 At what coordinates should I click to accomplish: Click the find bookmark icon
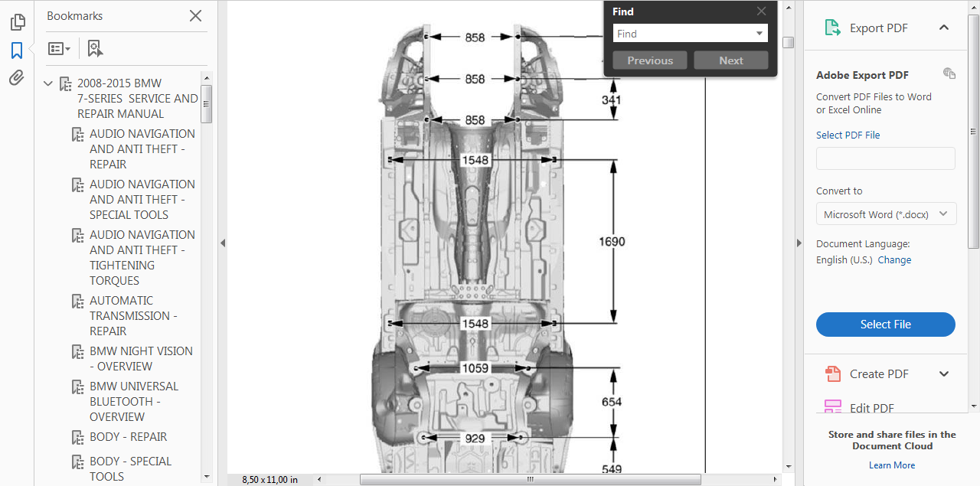pos(95,49)
